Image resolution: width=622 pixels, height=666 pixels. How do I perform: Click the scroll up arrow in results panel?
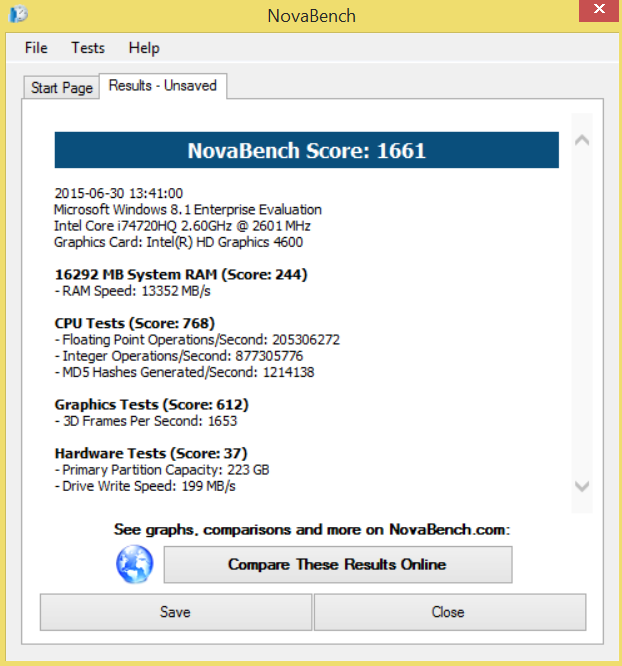tap(584, 140)
